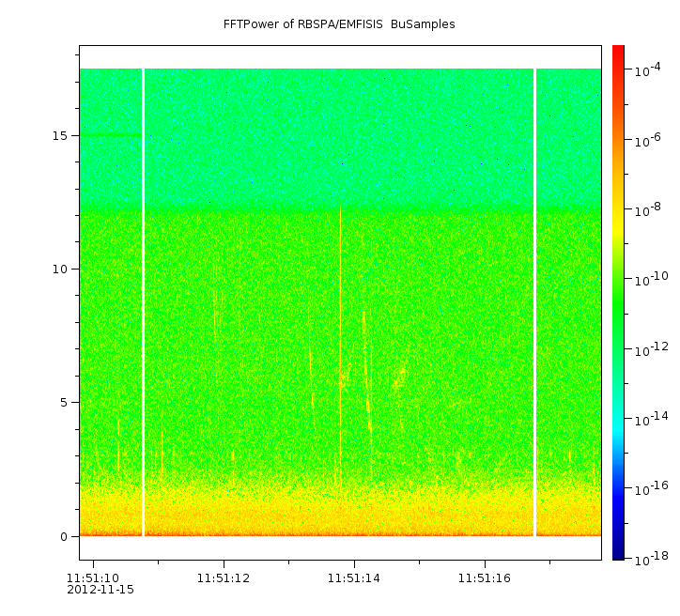Select the 11:51:12 time axis label

[x=224, y=577]
